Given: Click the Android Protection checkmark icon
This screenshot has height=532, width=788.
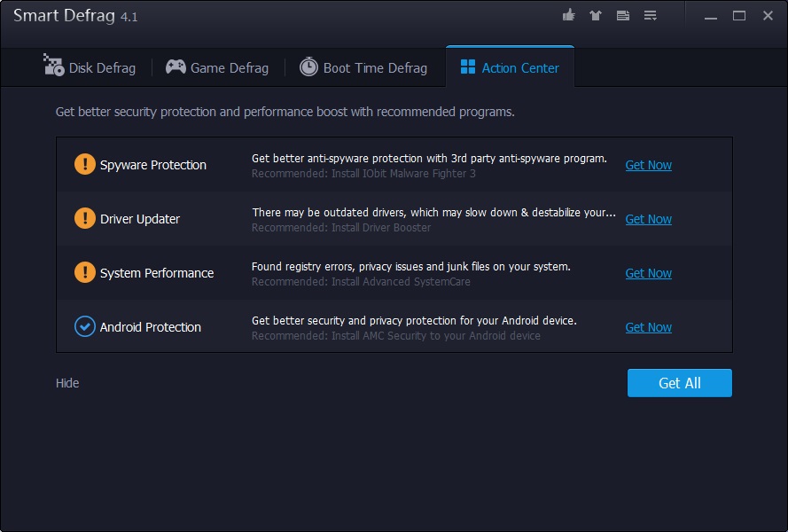Looking at the screenshot, I should (84, 326).
